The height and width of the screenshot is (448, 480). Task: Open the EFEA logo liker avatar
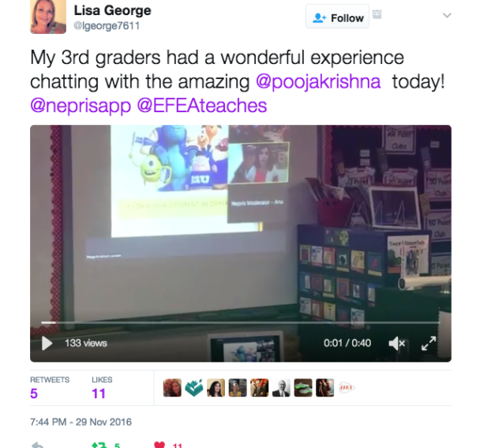[x=347, y=388]
